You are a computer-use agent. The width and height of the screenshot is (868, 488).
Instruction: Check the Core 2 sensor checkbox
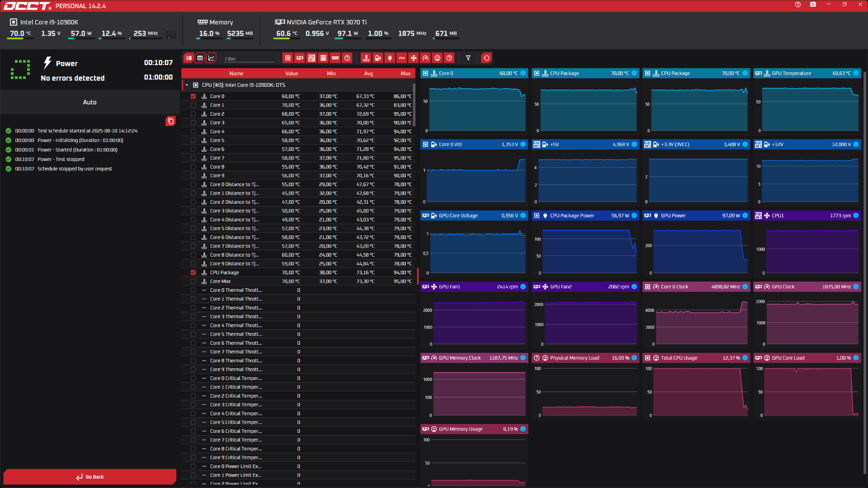(193, 114)
